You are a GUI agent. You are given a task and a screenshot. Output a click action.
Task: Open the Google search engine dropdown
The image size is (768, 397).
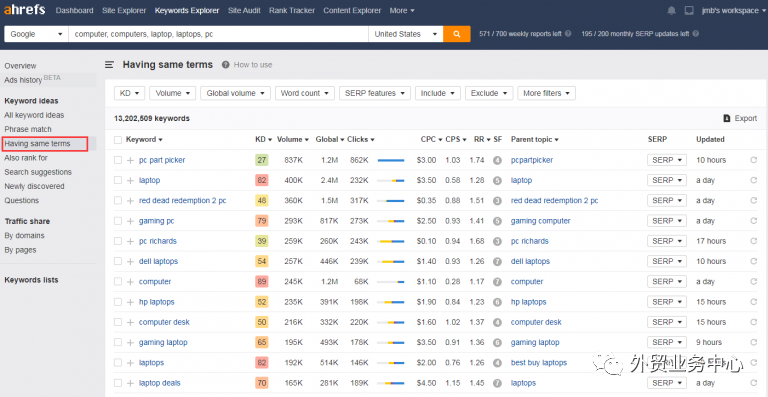(36, 34)
